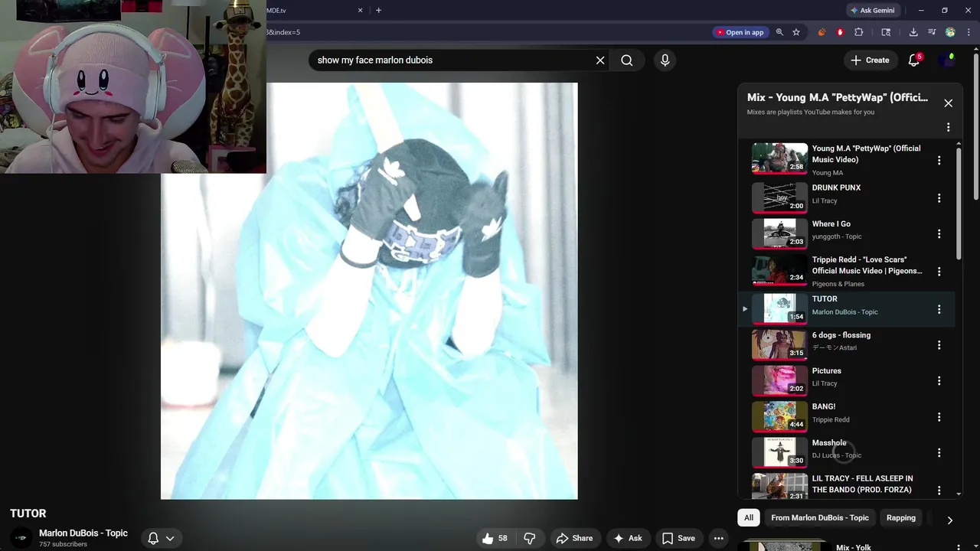Viewport: 980px width, 551px height.
Task: Close the Mix playlist panel
Action: coord(948,103)
